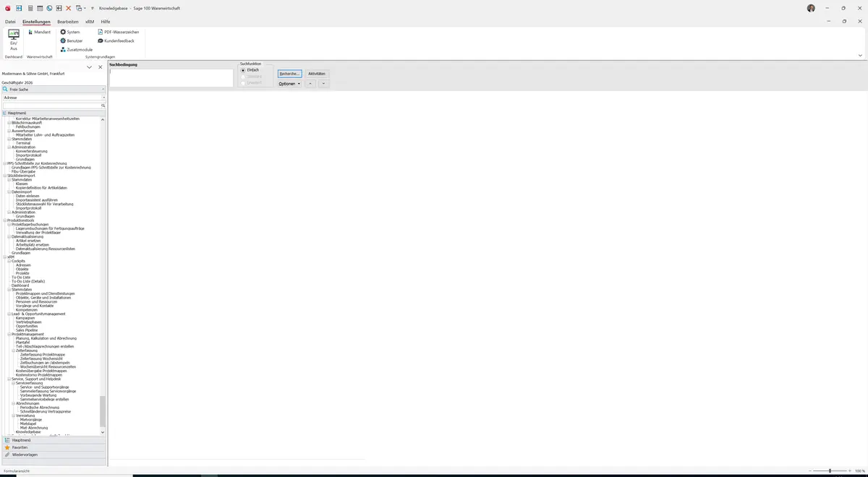Expand the Freie Suche dropdown
Screen dimensions: 868x477
pos(103,89)
